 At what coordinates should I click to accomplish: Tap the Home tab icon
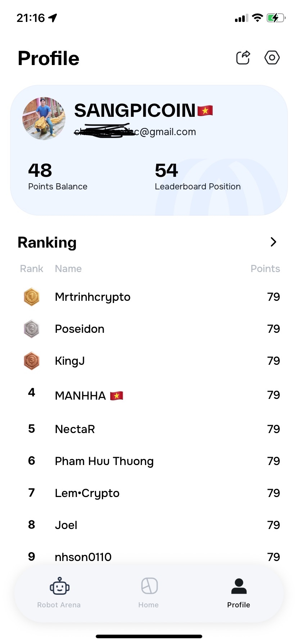tap(149, 586)
